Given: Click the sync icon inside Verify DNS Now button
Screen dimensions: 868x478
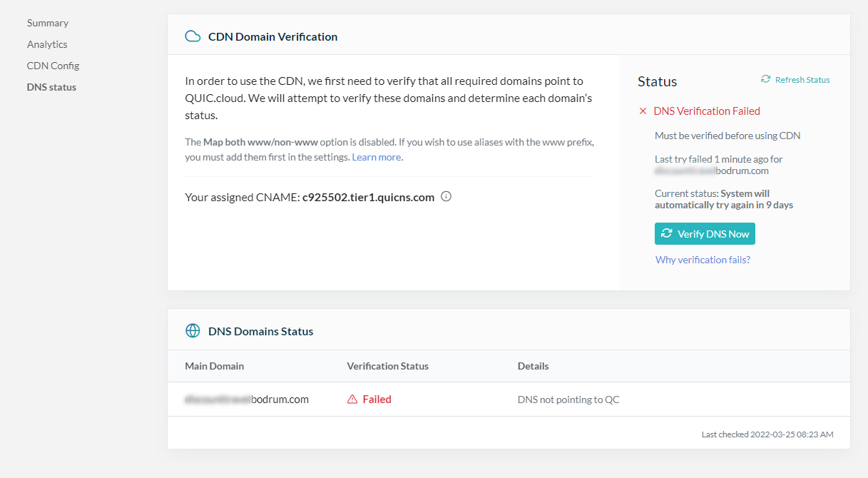Looking at the screenshot, I should point(667,233).
